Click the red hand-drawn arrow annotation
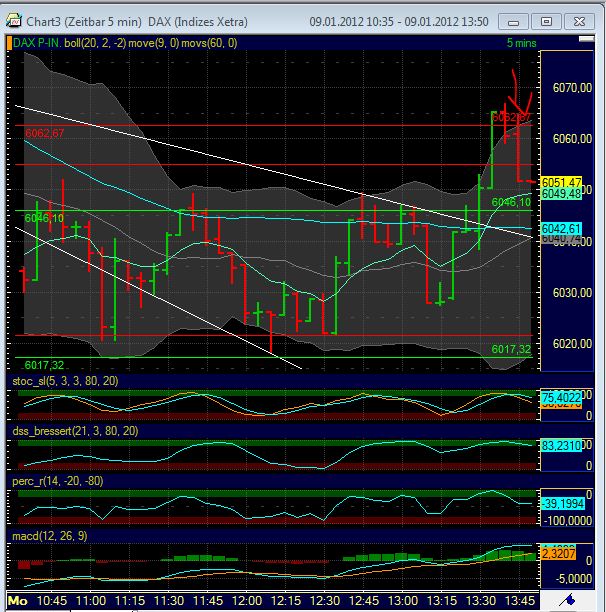 pos(519,95)
